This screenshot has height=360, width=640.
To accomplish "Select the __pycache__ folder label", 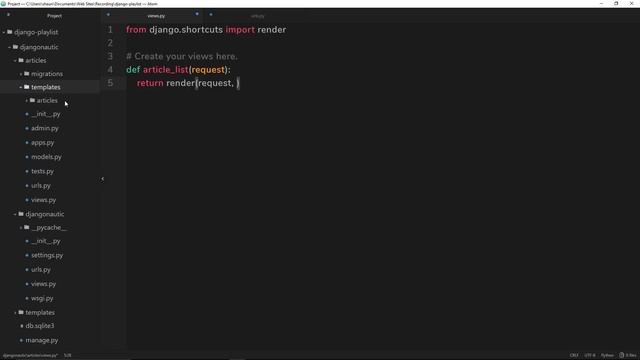I will click(x=49, y=228).
